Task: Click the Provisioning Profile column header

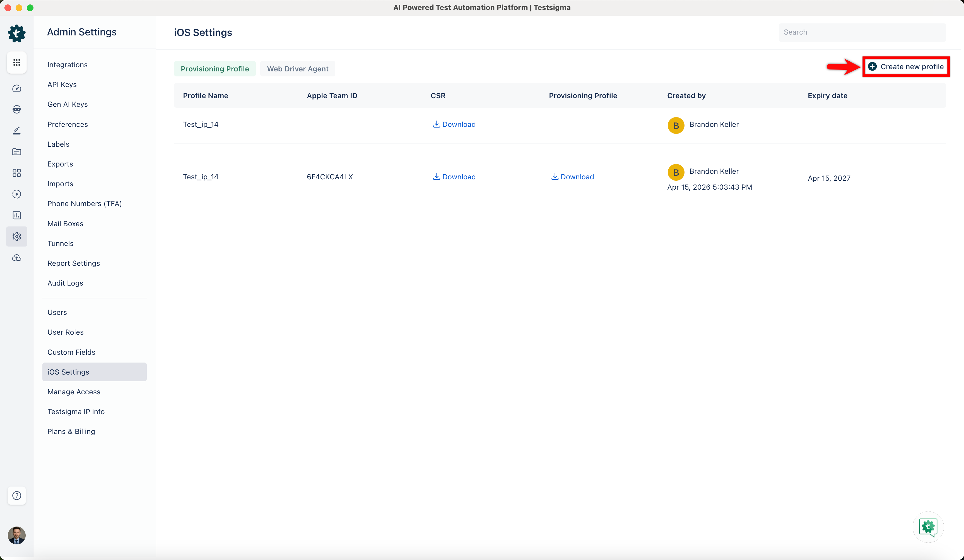Action: click(583, 96)
